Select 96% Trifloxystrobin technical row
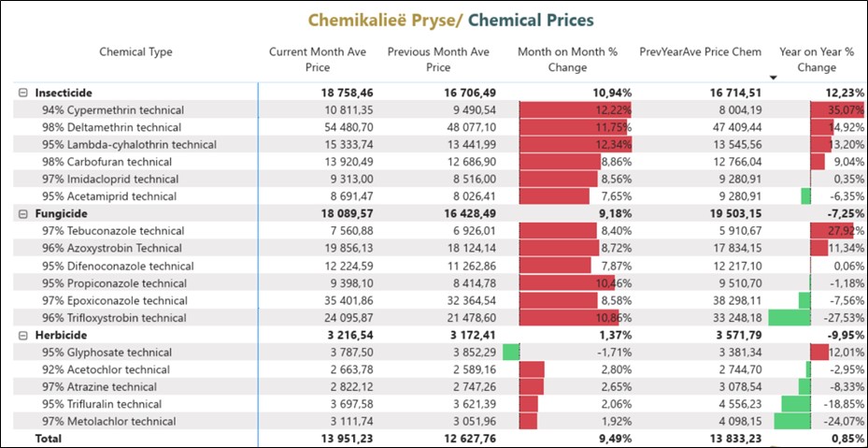The width and height of the screenshot is (868, 448). pos(113,318)
